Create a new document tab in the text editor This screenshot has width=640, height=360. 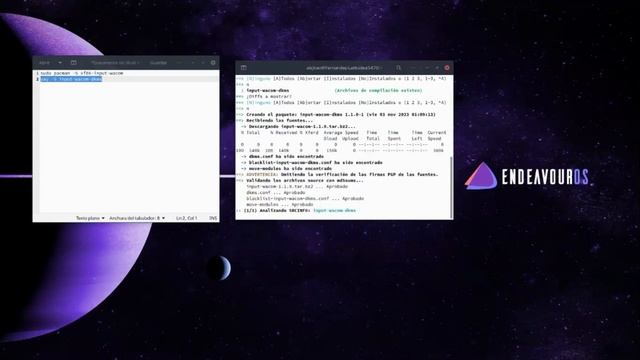[x=73, y=63]
